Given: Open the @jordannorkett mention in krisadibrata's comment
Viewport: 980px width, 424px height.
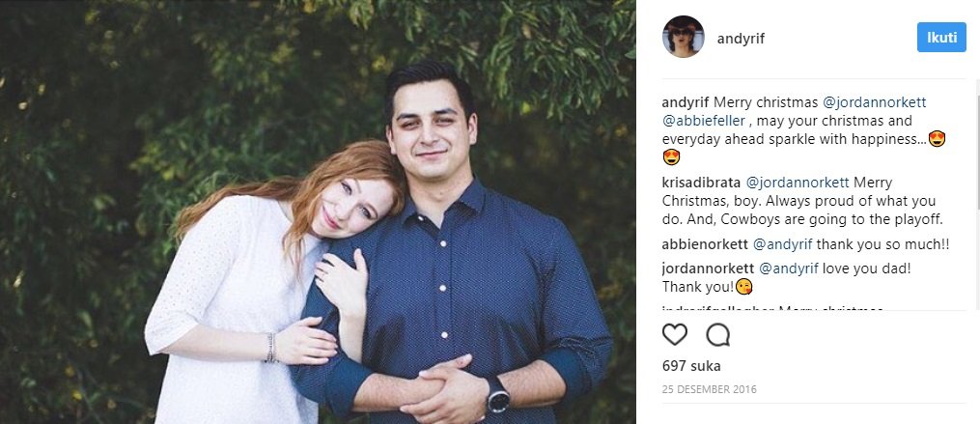Looking at the screenshot, I should pos(798,183).
